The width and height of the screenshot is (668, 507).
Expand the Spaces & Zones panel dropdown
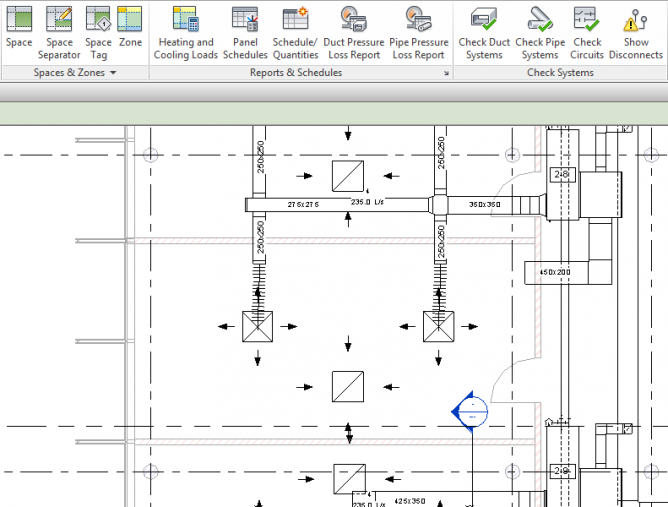(113, 73)
